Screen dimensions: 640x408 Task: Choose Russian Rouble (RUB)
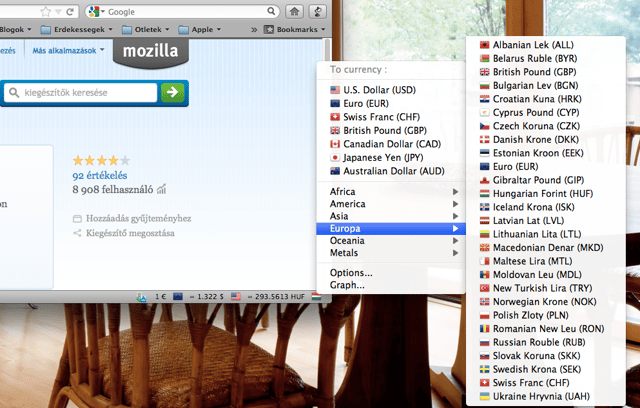click(x=545, y=342)
